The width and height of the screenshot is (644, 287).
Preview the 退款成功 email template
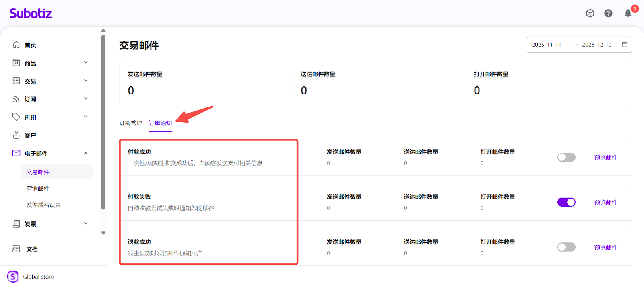(605, 248)
